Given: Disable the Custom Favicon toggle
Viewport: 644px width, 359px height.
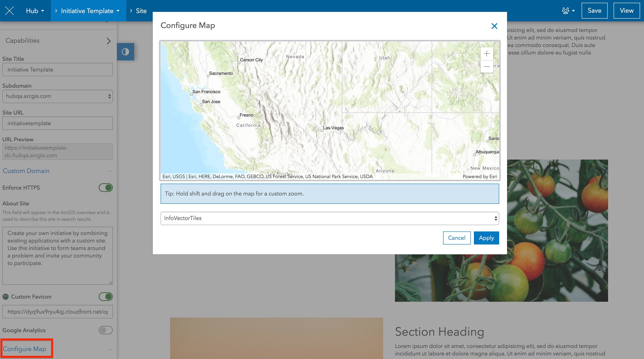Looking at the screenshot, I should (106, 296).
